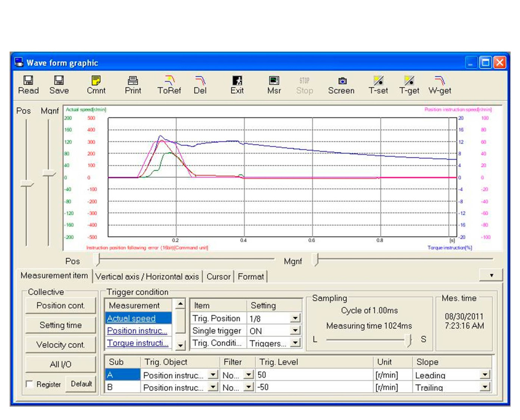Screen dimensions: 520x420
Task: Click the Trig. Level field showing -50
Action: pos(314,388)
